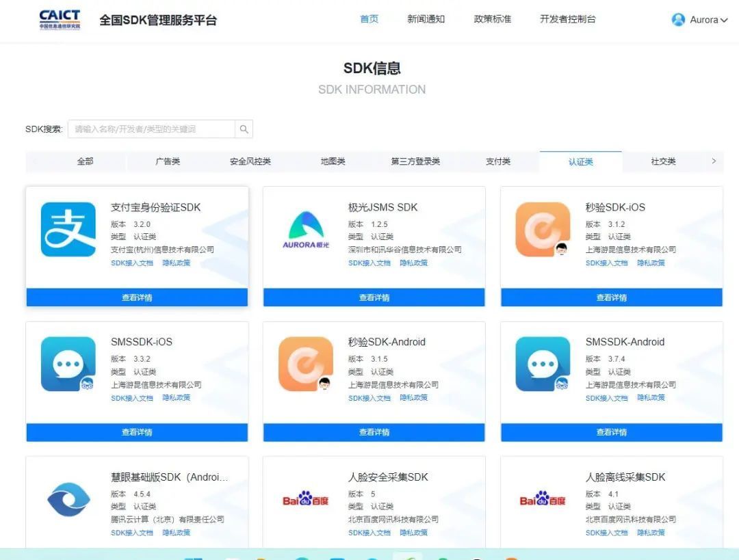Open 隐私政策 for 人脸安全采集SDK

point(414,533)
